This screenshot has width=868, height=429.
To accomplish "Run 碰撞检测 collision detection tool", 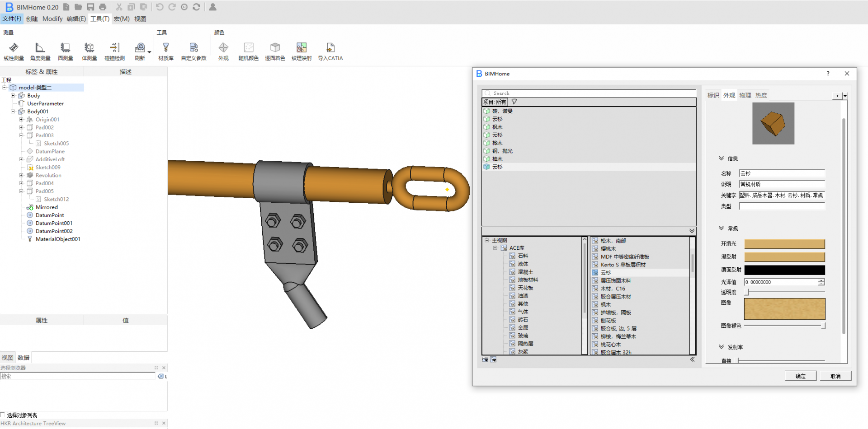I will pos(114,51).
